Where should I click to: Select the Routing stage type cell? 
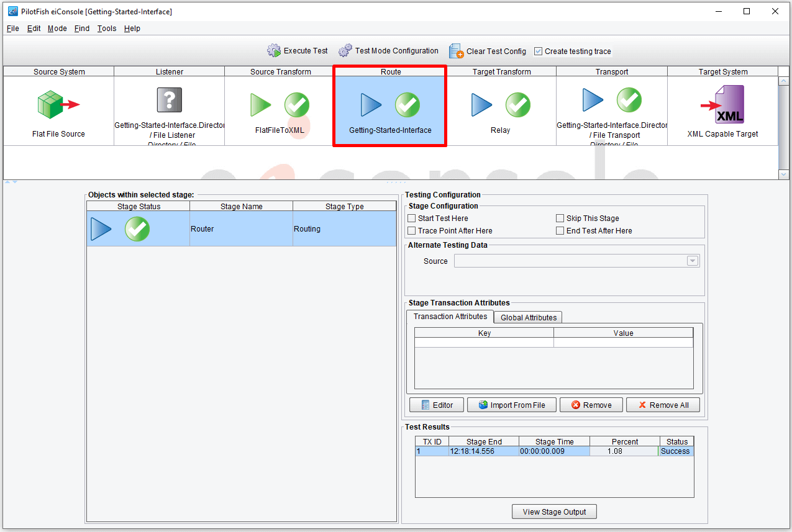tap(344, 229)
